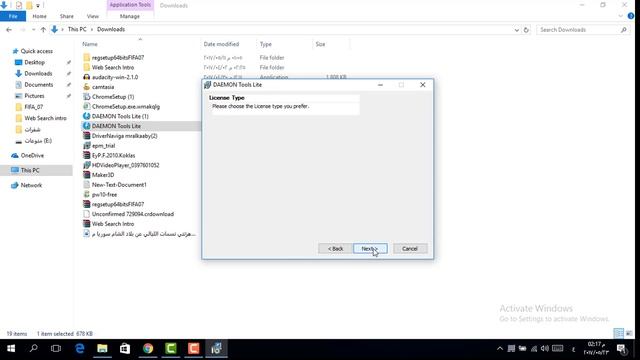Select EyP.F.2010.Koklas archive

point(113,156)
